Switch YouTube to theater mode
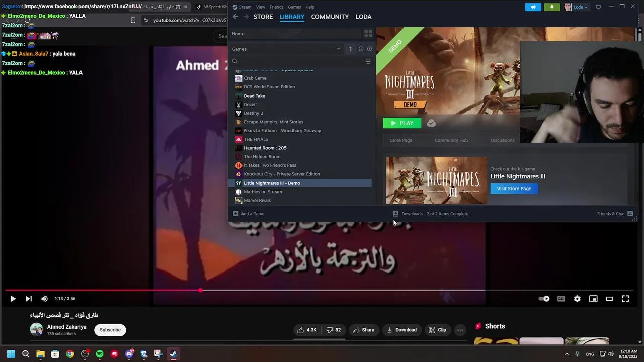Screen dimensions: 644x362 coord(609,299)
